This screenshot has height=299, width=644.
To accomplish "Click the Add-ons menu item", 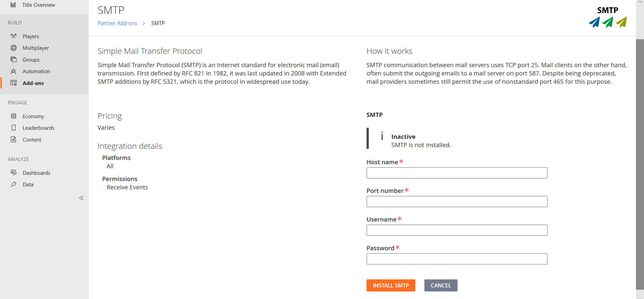I will tap(33, 83).
